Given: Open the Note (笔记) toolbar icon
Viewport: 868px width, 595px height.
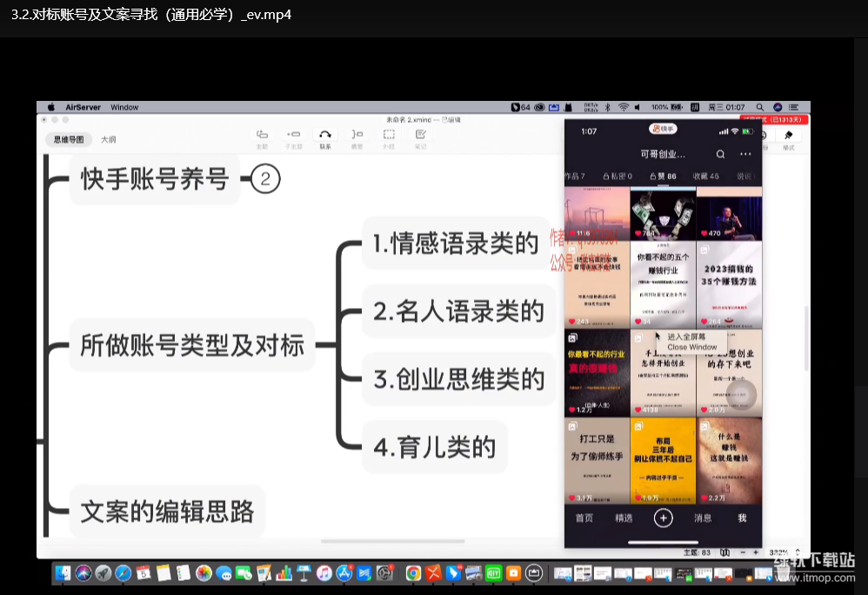Looking at the screenshot, I should 421,135.
